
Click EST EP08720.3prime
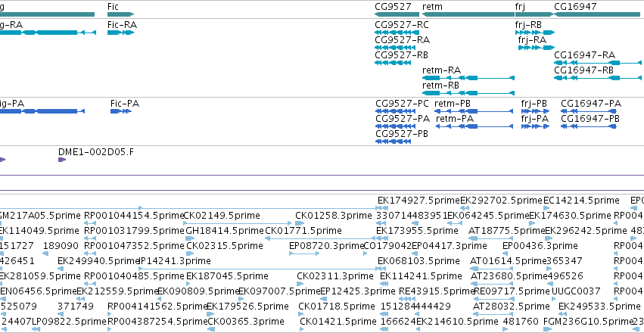pos(327,246)
